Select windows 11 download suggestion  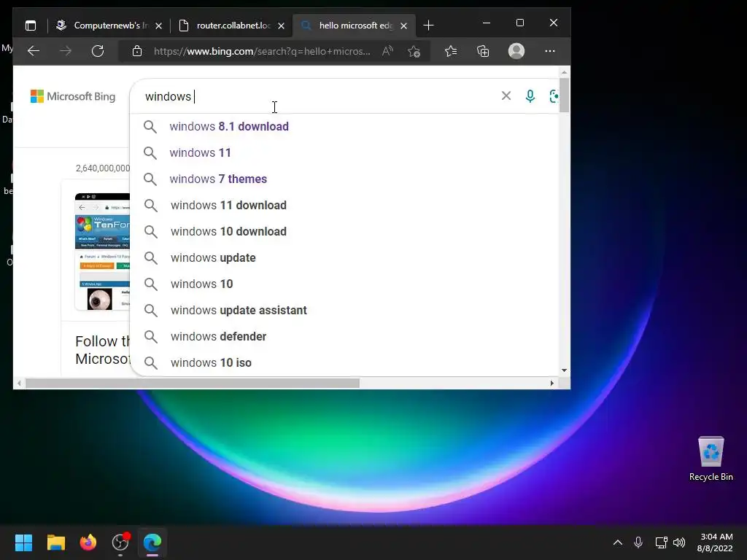click(x=344, y=205)
